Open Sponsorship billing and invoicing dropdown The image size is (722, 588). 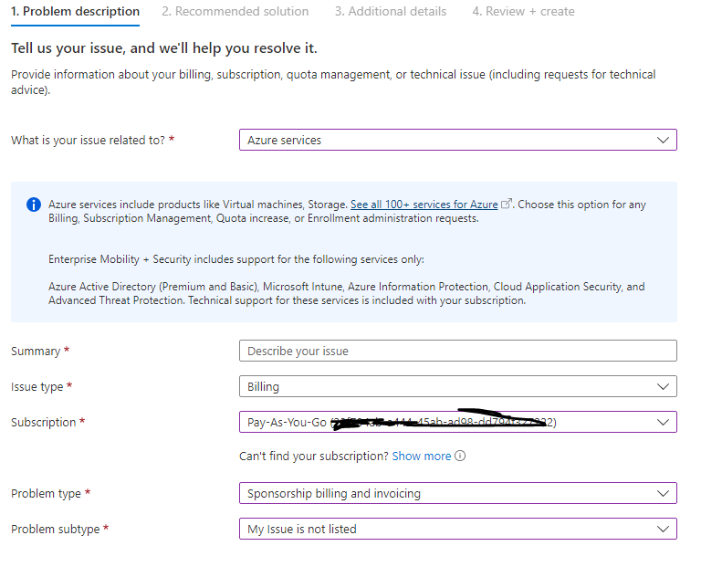click(457, 494)
